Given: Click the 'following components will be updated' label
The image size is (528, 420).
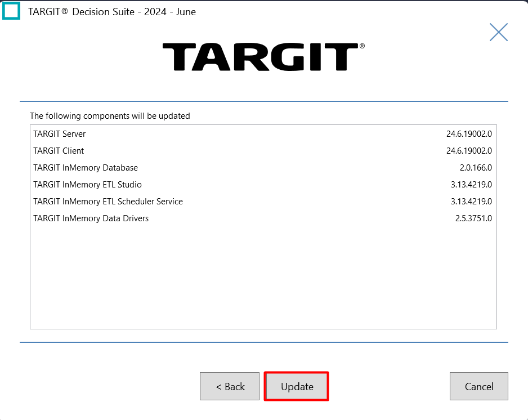Looking at the screenshot, I should (110, 116).
